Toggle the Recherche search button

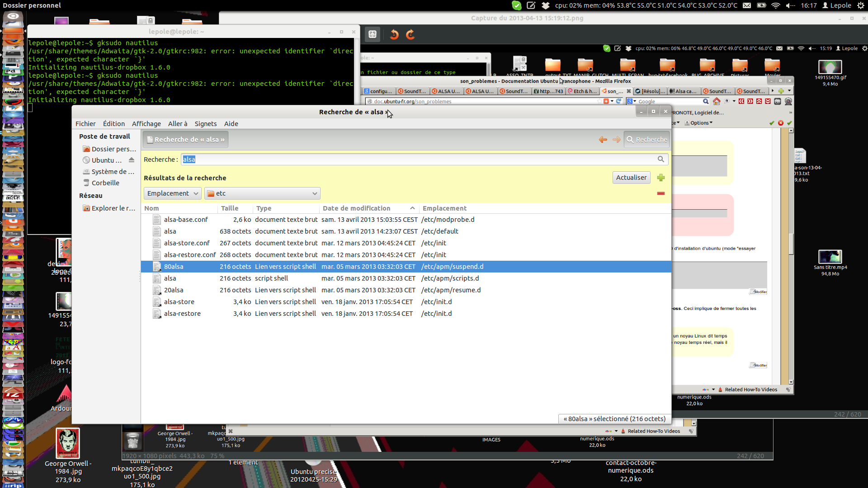coord(646,140)
